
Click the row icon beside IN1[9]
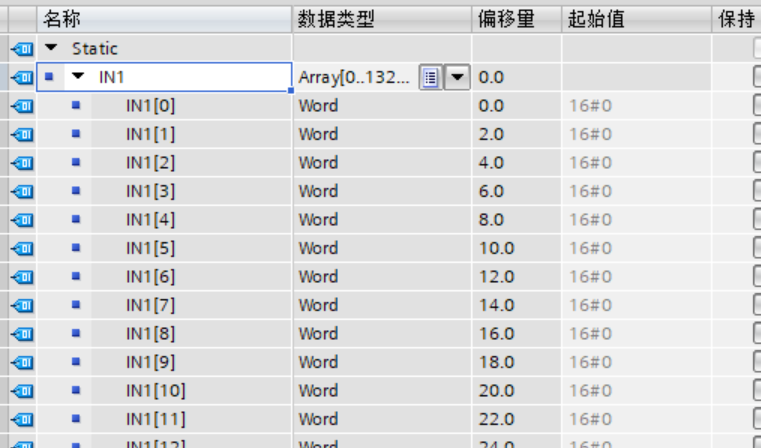coord(21,362)
